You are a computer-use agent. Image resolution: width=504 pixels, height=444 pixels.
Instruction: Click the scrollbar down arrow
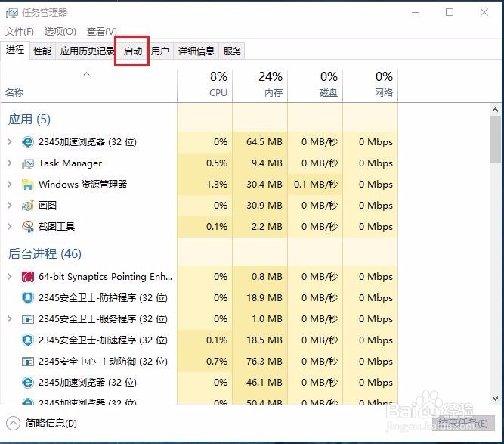tap(496, 399)
